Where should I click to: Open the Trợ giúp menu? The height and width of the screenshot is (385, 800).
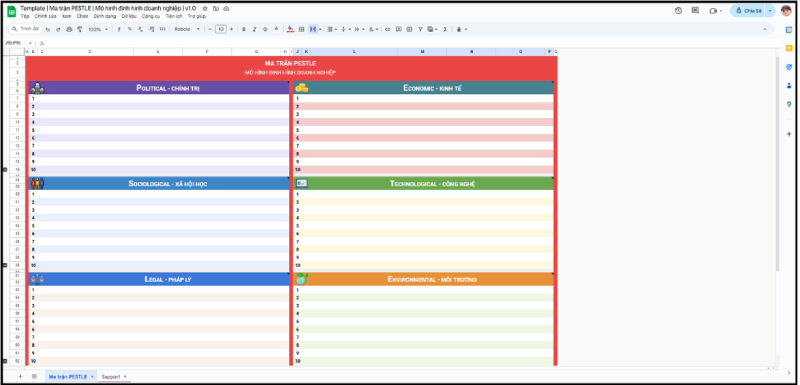point(196,16)
